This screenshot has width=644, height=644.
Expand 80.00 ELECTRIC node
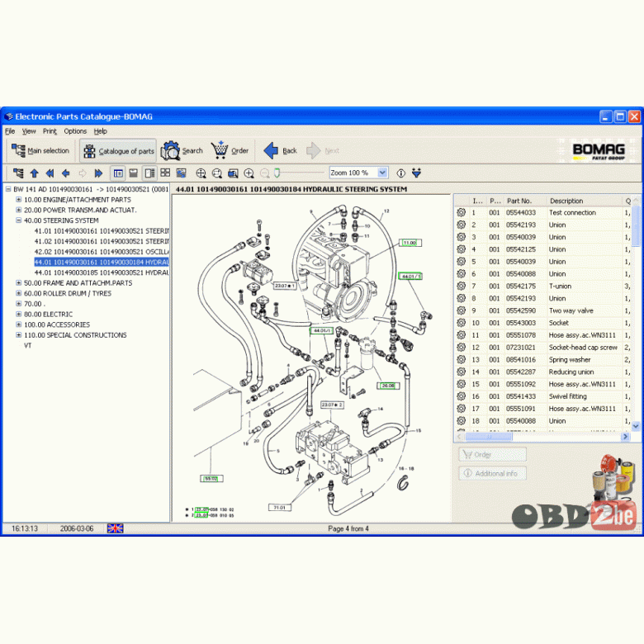(x=18, y=315)
